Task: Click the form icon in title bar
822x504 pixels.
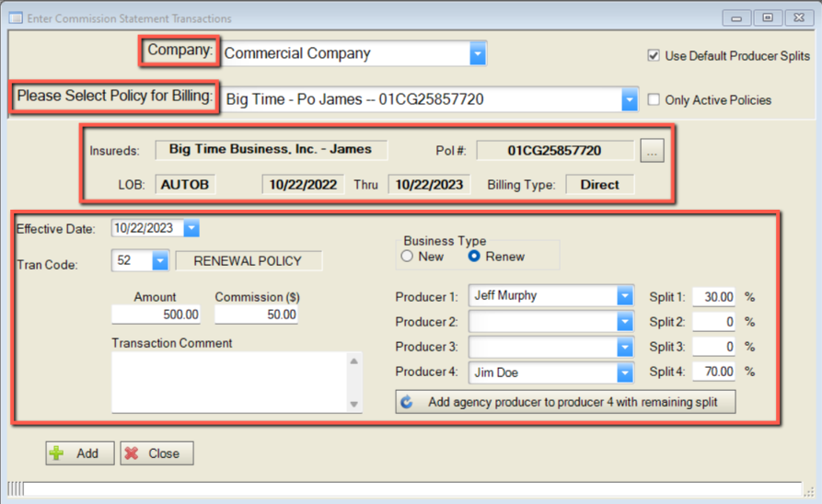Action: tap(14, 18)
